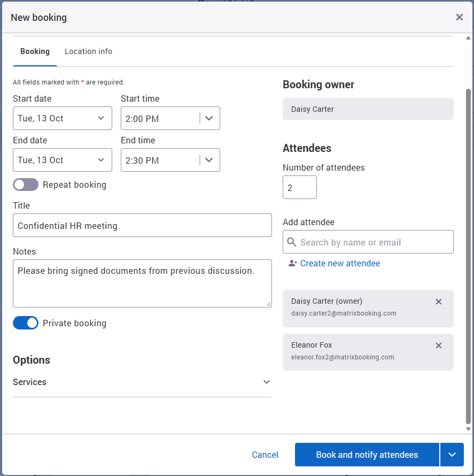Focus the Number of attendees field
474x476 pixels.
(300, 187)
